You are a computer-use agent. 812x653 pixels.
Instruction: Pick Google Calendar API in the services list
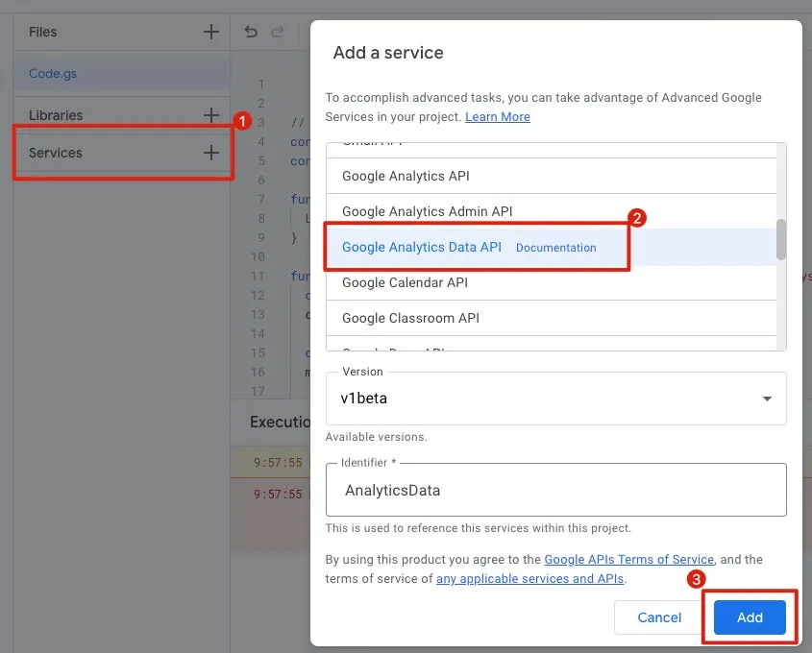pos(405,282)
